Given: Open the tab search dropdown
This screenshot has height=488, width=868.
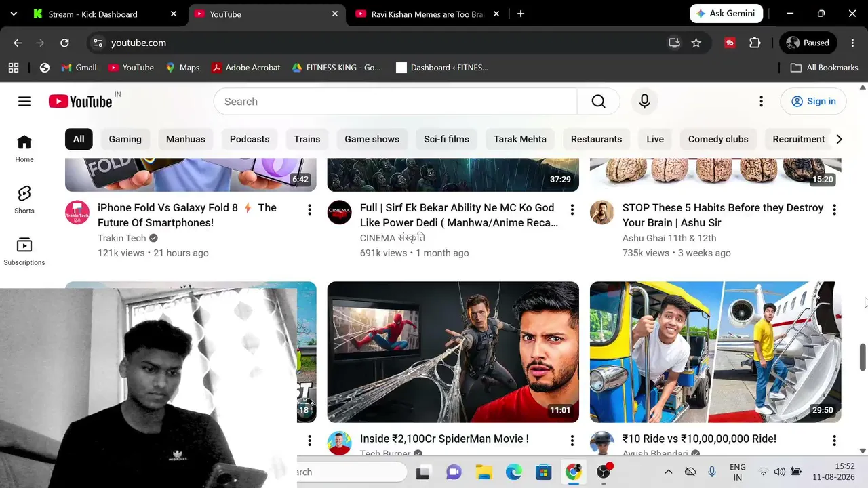Looking at the screenshot, I should click(14, 14).
